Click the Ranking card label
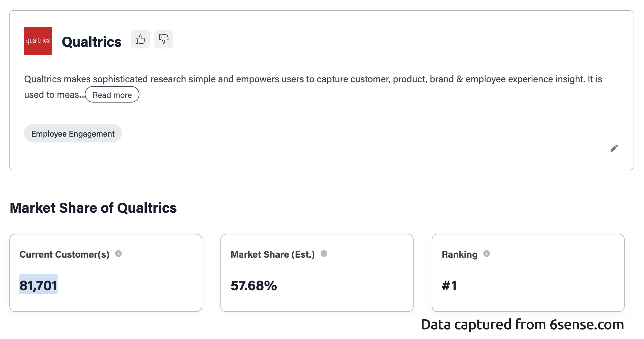This screenshot has width=644, height=339. pos(459,254)
